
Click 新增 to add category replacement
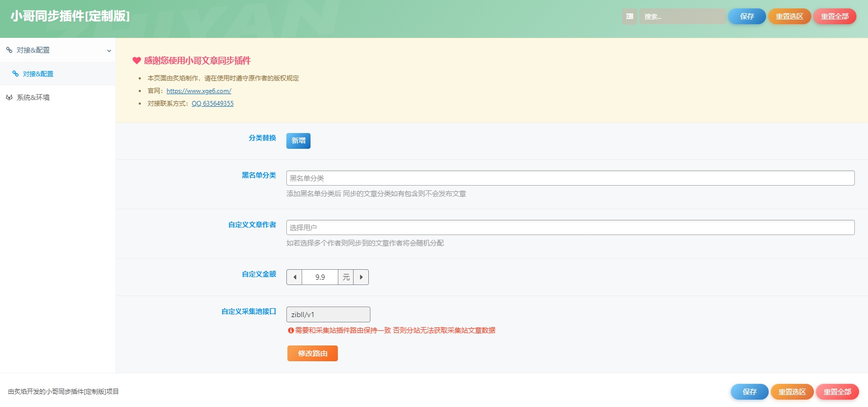click(x=298, y=141)
